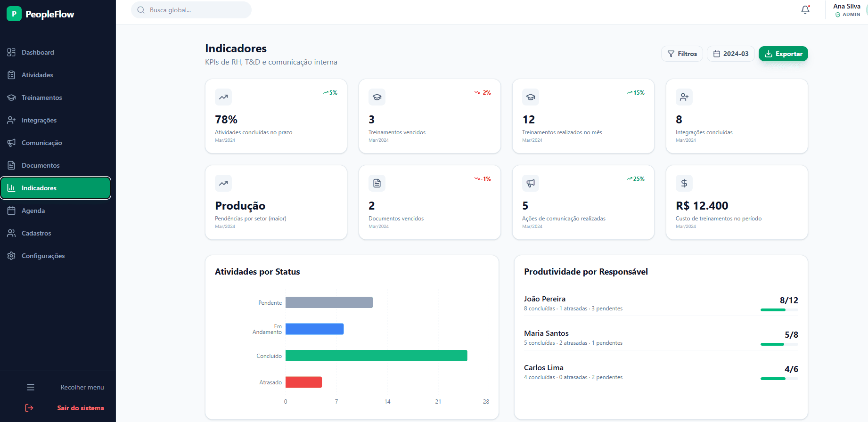Screen dimensions: 868x422
Task: Click the Dashboard grid icon in sidebar
Action: pos(11,52)
